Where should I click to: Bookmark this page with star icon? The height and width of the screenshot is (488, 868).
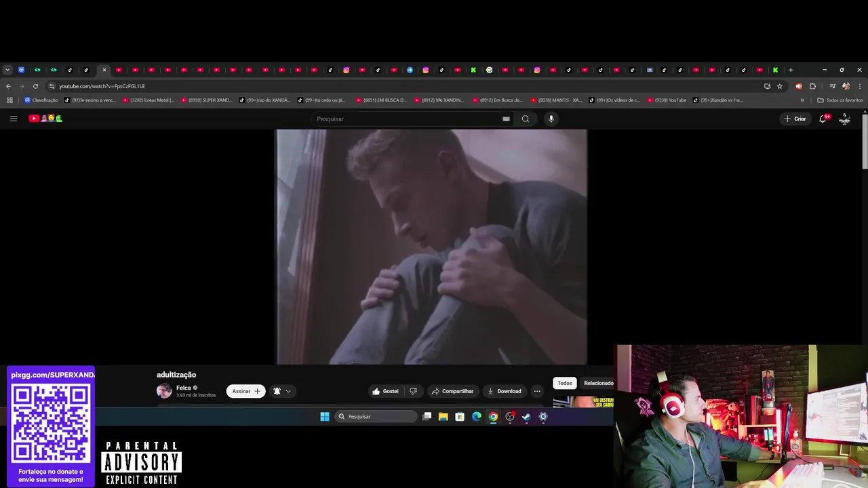coord(780,86)
